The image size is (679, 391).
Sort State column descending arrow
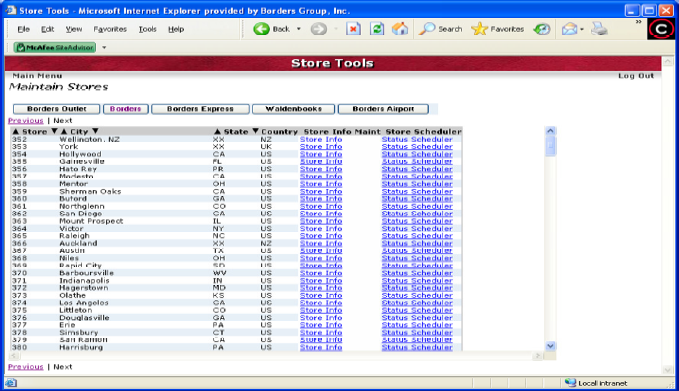tap(255, 131)
